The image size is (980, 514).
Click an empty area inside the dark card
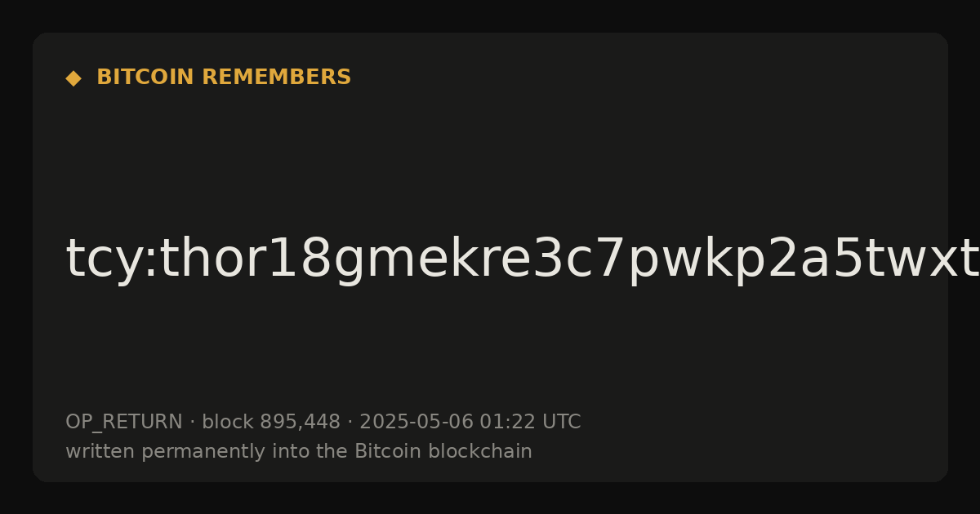click(653, 147)
